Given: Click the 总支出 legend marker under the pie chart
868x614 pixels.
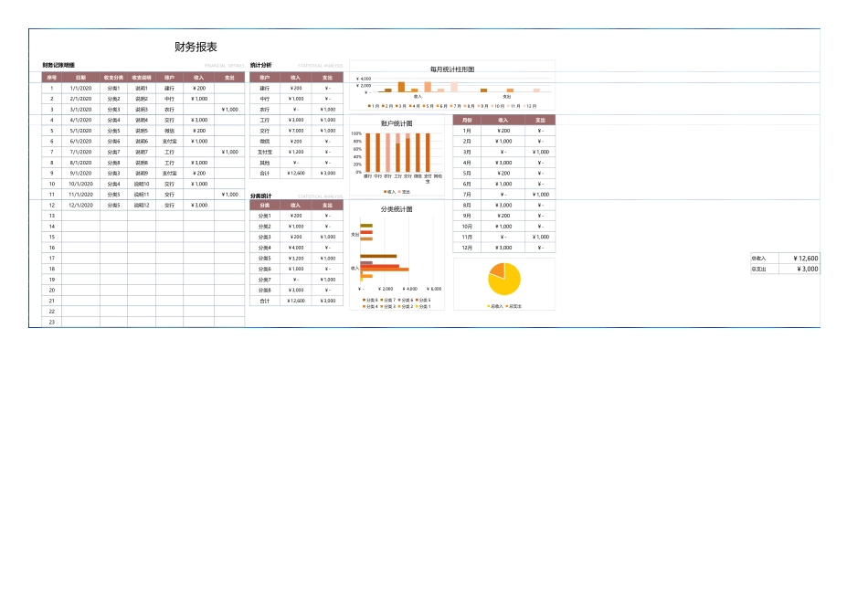Looking at the screenshot, I should [x=506, y=305].
